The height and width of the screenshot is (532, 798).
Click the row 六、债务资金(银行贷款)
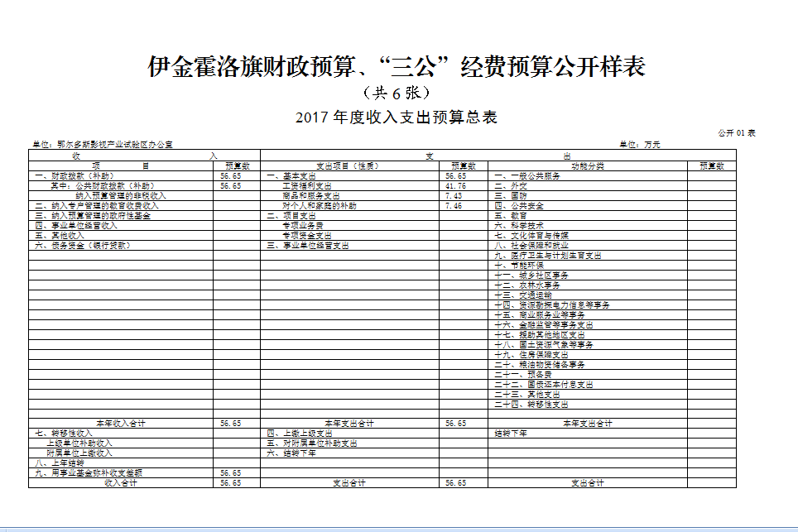coord(121,246)
